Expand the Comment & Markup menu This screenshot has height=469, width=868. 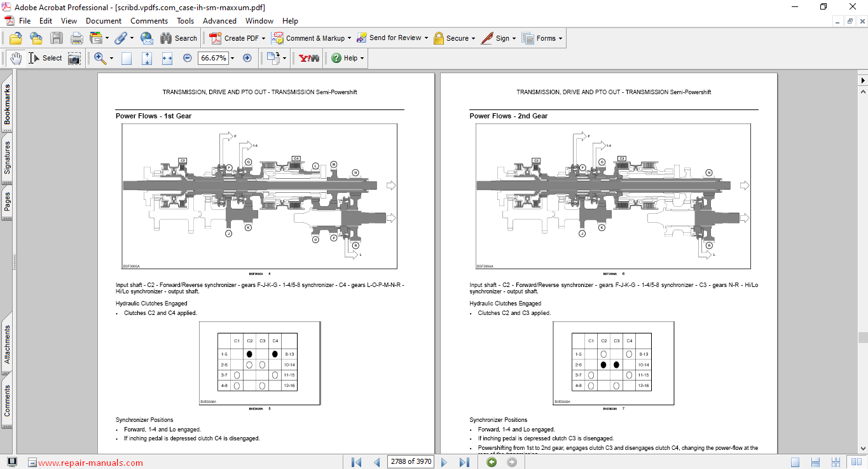coord(349,38)
